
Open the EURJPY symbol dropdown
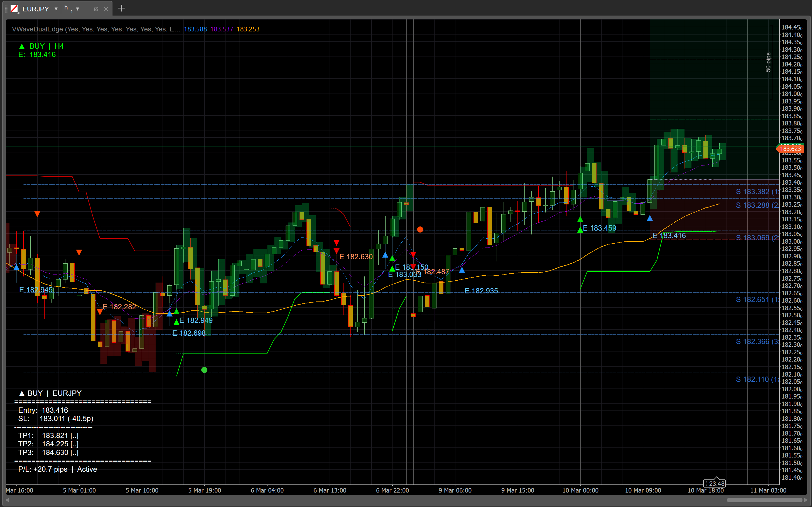coord(56,9)
